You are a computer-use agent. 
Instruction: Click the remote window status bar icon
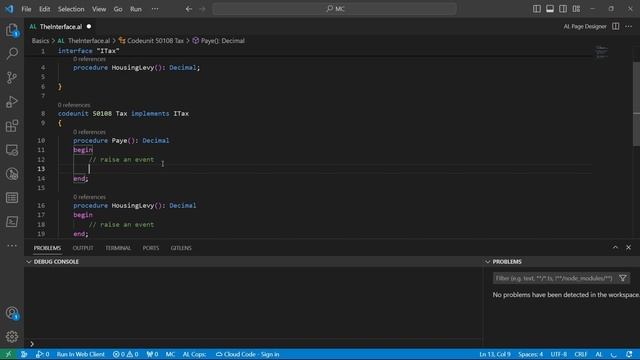point(8,354)
